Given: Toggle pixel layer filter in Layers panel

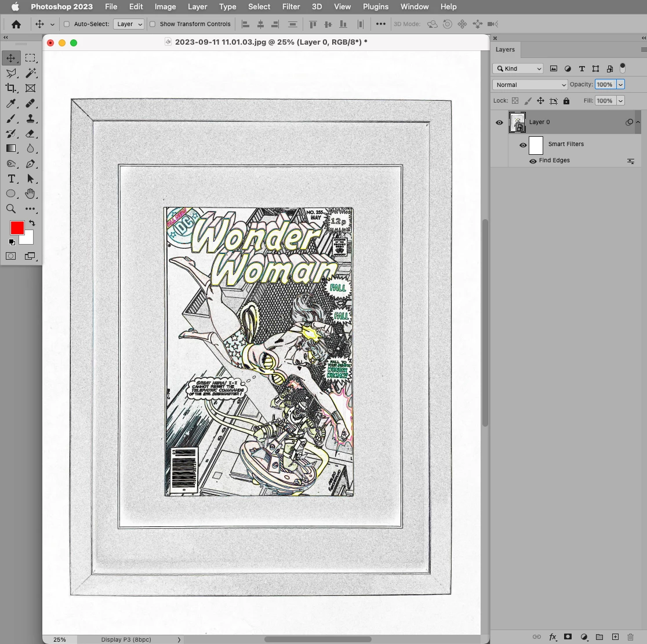Looking at the screenshot, I should tap(554, 68).
